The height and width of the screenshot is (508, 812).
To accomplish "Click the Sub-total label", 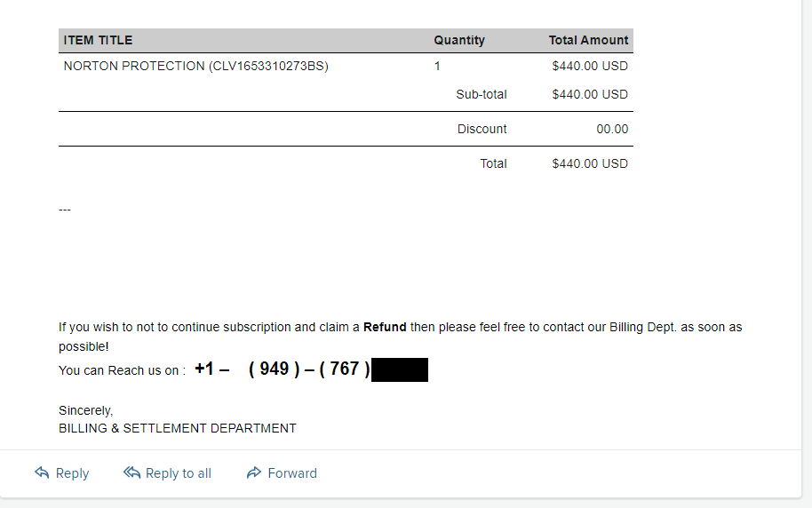I will (482, 94).
